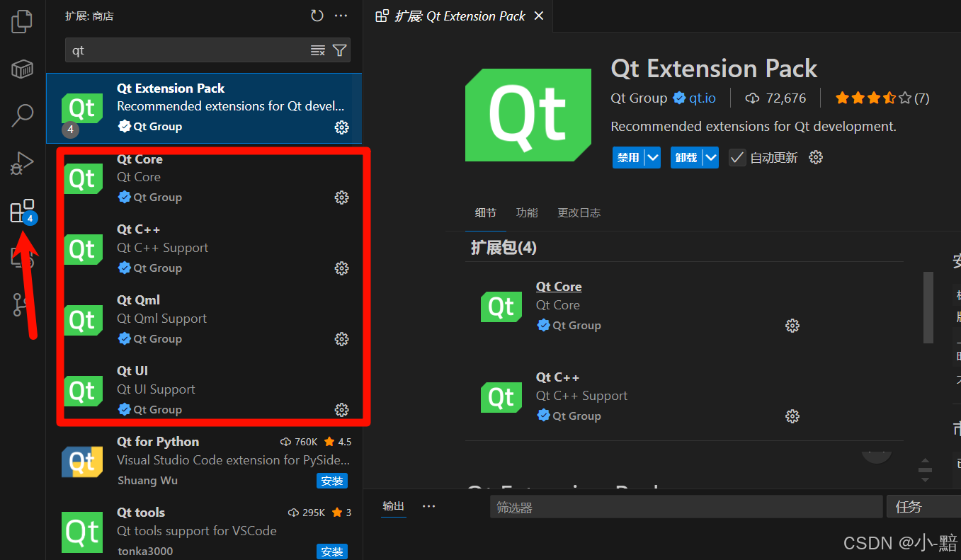This screenshot has width=961, height=560.
Task: Click Qt C++ icon in extension pack details
Action: coord(501,397)
